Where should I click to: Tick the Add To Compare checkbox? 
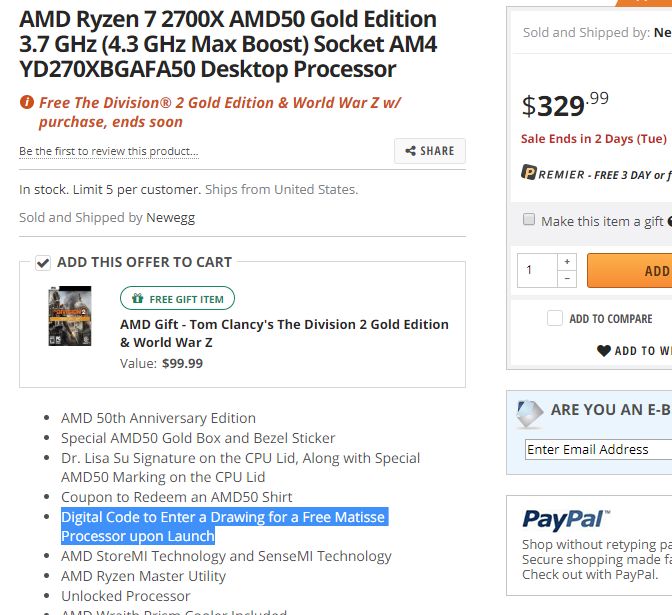(555, 318)
